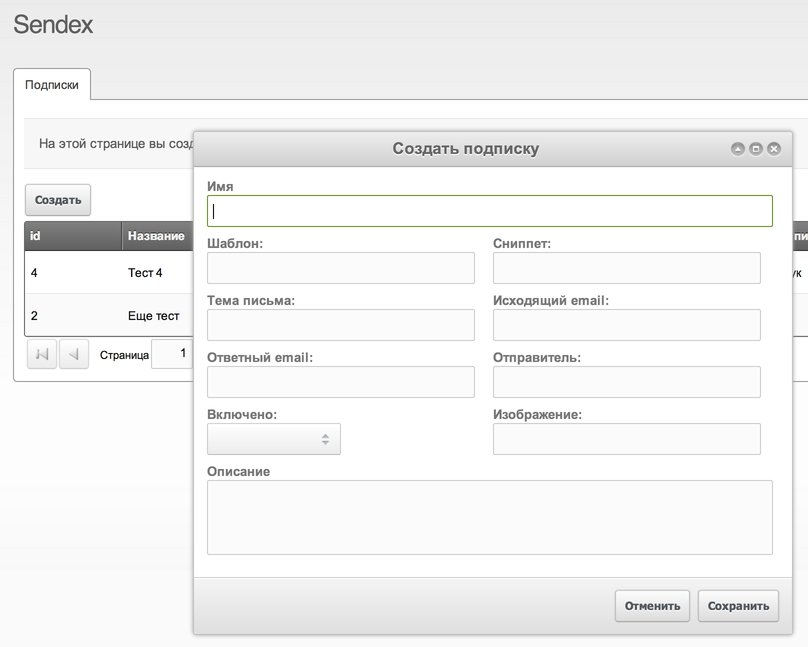Go to the first page of the grid
The width and height of the screenshot is (808, 647).
42,354
